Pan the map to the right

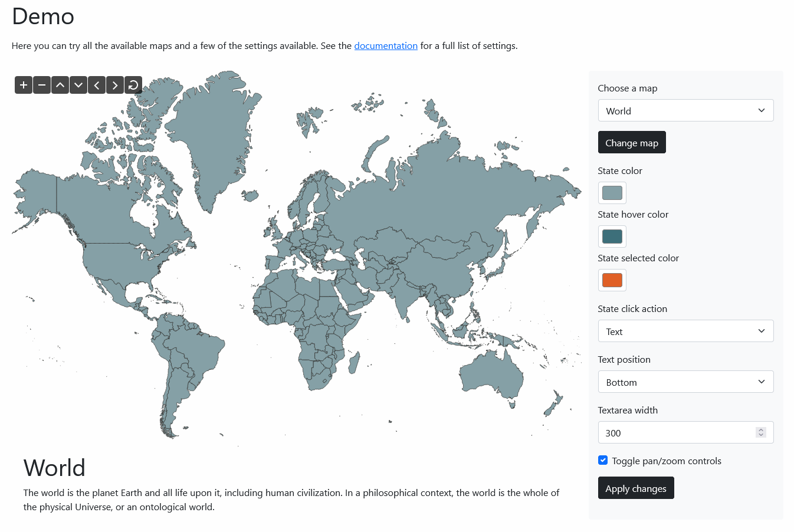tap(114, 84)
